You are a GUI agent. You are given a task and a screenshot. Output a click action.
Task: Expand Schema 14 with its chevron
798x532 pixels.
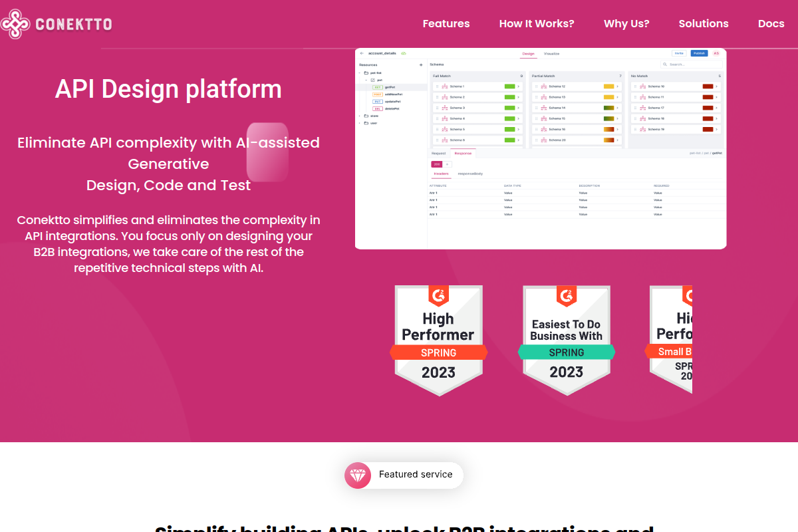[x=617, y=108]
